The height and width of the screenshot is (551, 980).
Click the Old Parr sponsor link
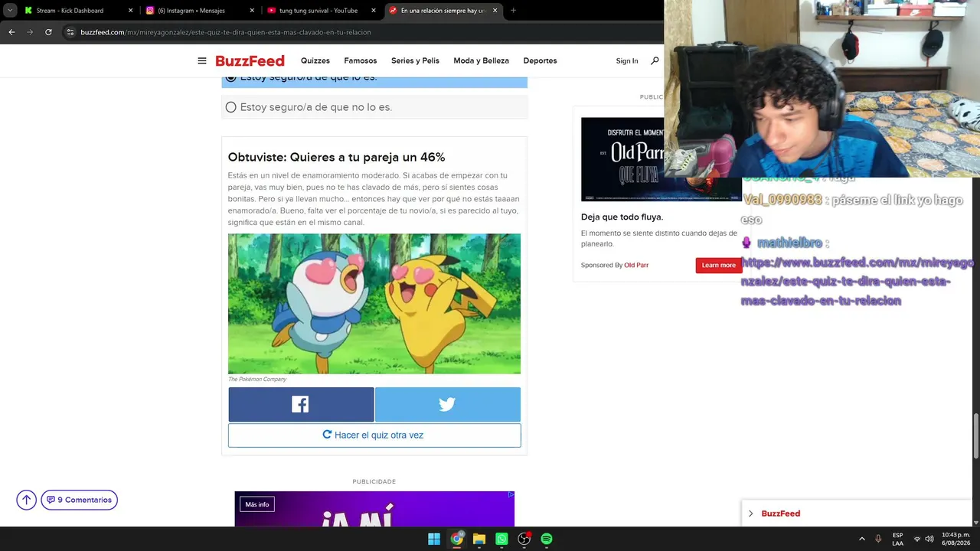(x=636, y=266)
